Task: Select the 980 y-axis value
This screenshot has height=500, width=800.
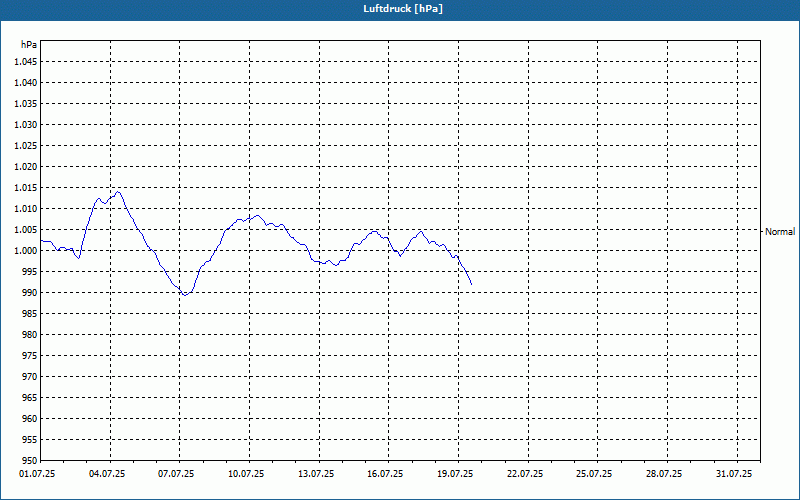Action: click(x=30, y=335)
